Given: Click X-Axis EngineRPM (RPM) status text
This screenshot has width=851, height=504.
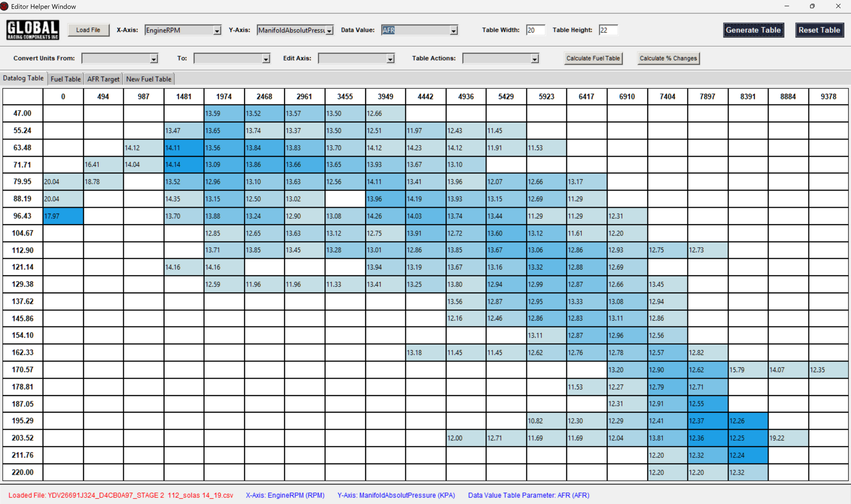Looking at the screenshot, I should click(285, 495).
